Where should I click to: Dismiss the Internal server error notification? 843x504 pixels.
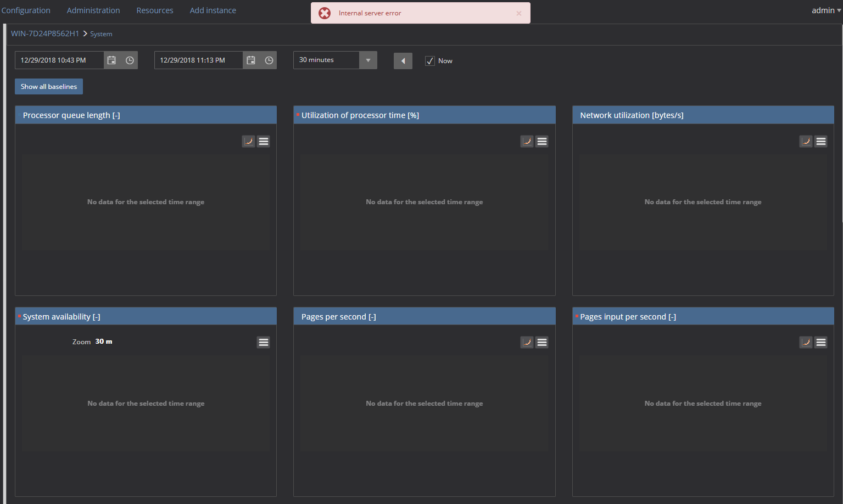click(518, 13)
